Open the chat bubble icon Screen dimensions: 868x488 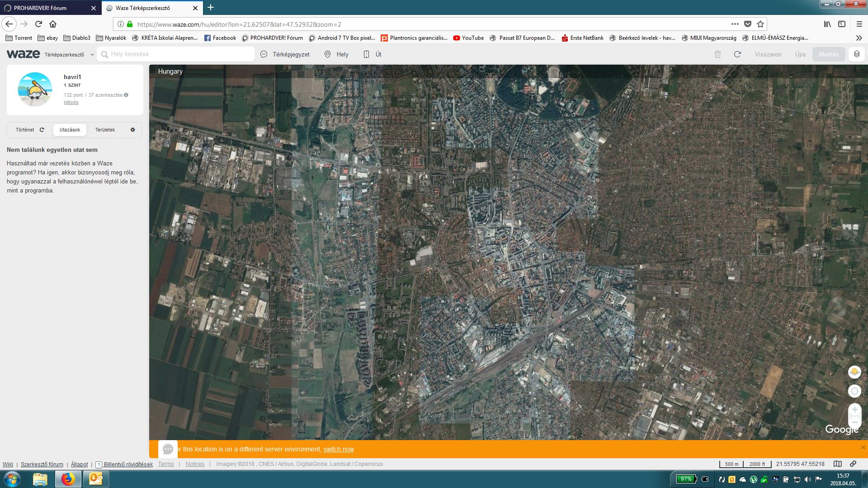pyautogui.click(x=168, y=449)
